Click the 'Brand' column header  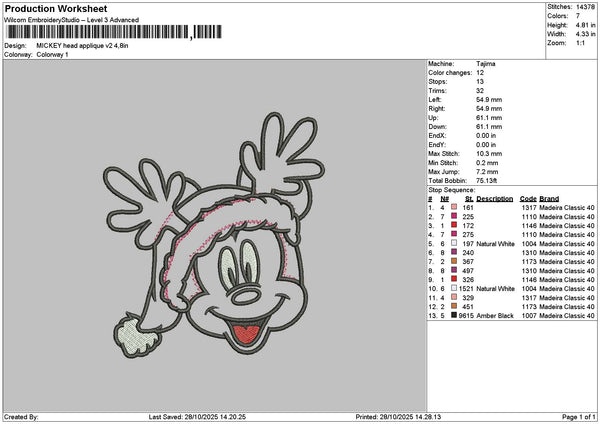coord(549,199)
